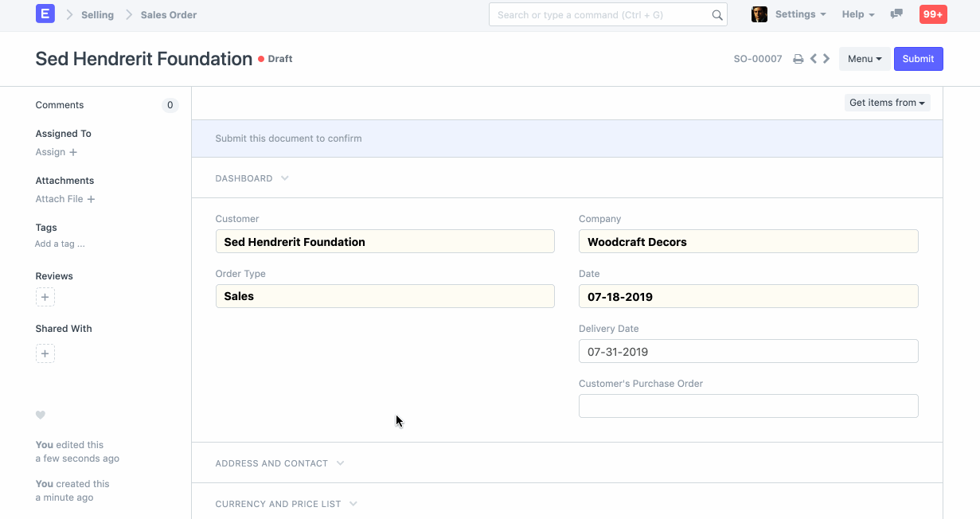980x519 pixels.
Task: Expand the Address and Contact section
Action: [x=279, y=463]
